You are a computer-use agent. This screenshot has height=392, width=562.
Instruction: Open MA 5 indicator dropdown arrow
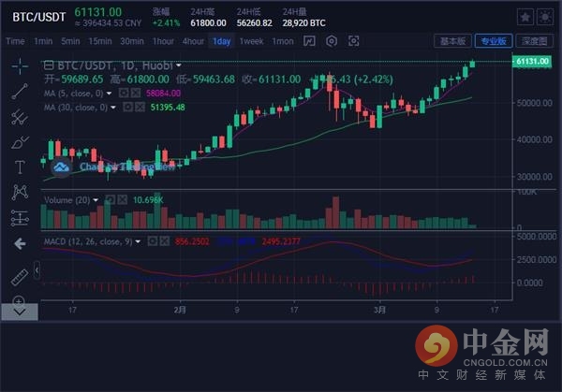coord(109,94)
